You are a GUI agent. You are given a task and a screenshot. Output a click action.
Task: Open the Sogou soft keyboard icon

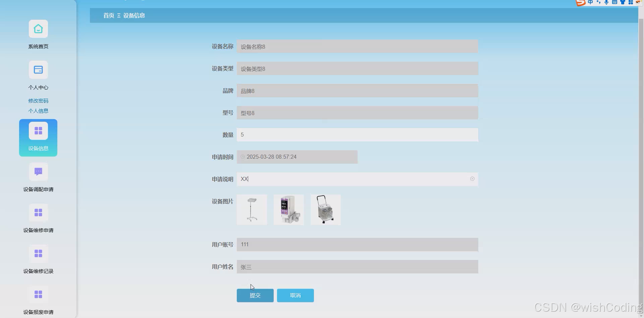614,3
